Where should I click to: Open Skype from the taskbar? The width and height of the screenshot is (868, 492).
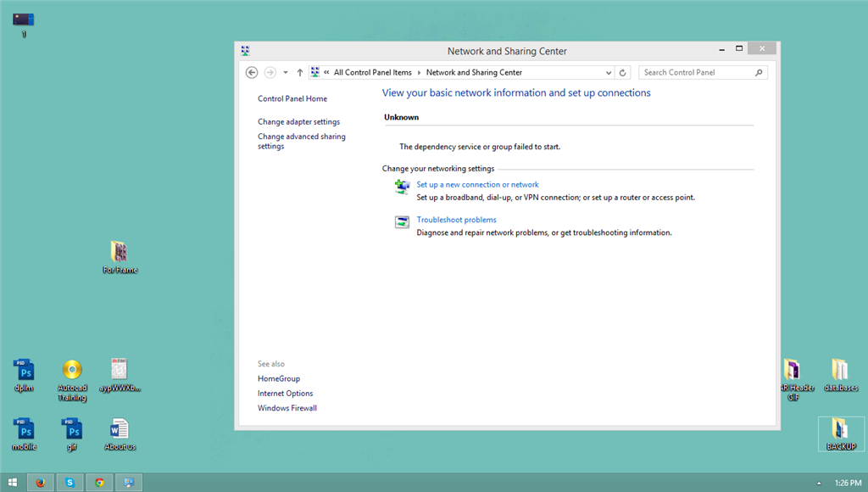[70, 483]
